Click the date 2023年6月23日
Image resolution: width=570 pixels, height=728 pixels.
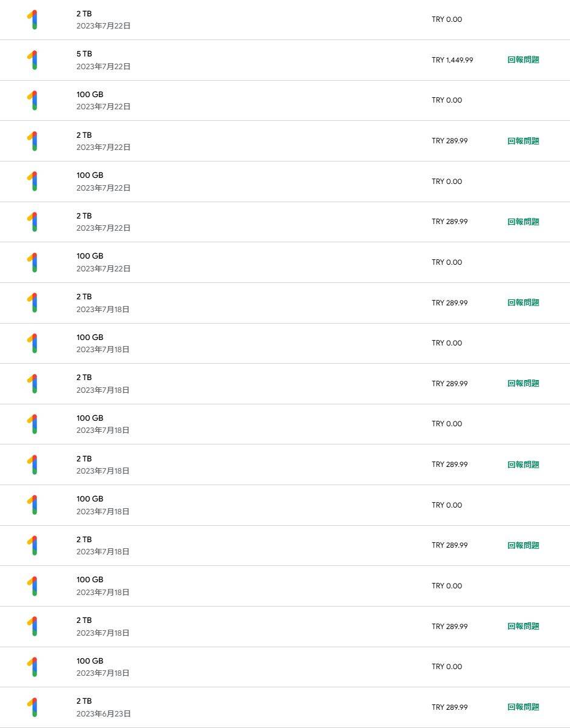pos(103,713)
